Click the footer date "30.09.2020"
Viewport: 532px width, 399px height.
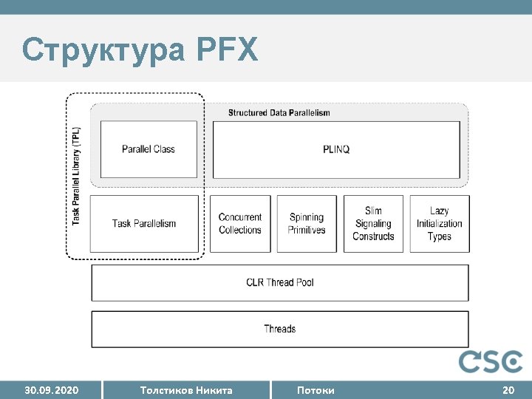pyautogui.click(x=52, y=390)
